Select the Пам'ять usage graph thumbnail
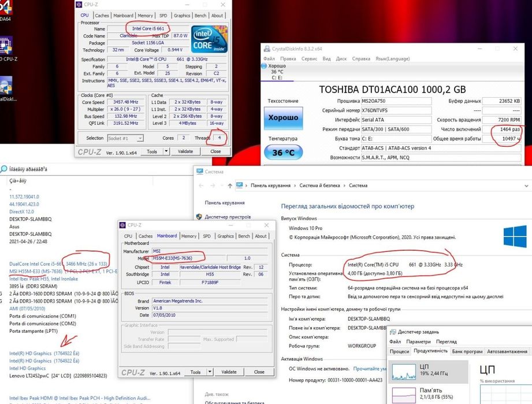This screenshot has height=404, width=532. pos(404,395)
